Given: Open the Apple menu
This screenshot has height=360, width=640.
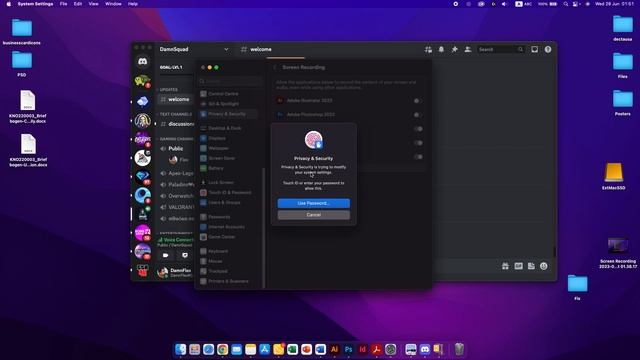Looking at the screenshot, I should [x=8, y=4].
